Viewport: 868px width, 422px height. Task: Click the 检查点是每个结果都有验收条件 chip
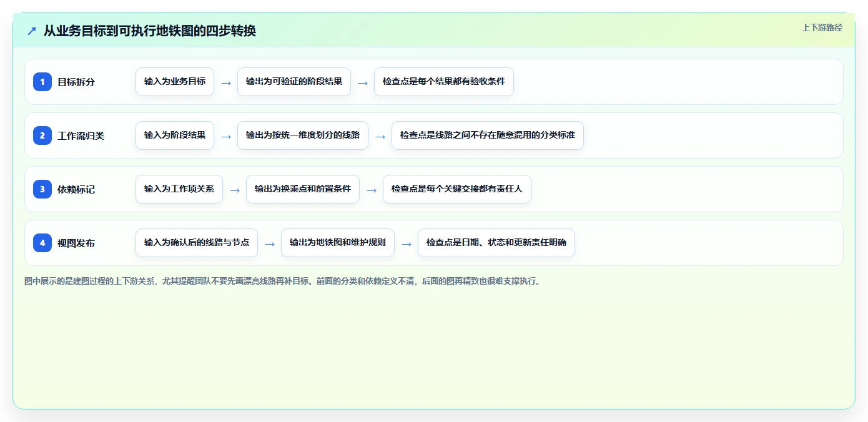coord(444,82)
